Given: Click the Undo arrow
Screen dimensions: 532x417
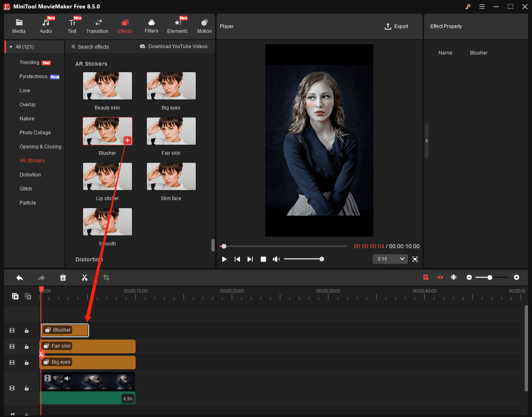Looking at the screenshot, I should click(x=20, y=277).
